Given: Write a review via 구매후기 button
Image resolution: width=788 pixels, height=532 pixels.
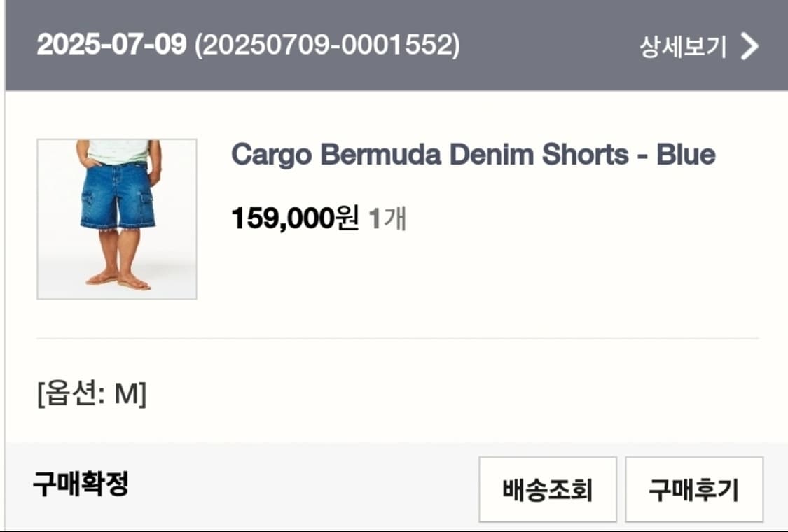Looking at the screenshot, I should [693, 489].
